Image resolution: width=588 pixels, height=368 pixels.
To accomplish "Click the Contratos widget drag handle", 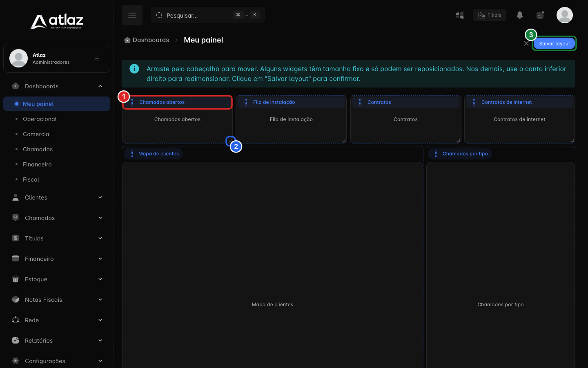I will coord(360,102).
